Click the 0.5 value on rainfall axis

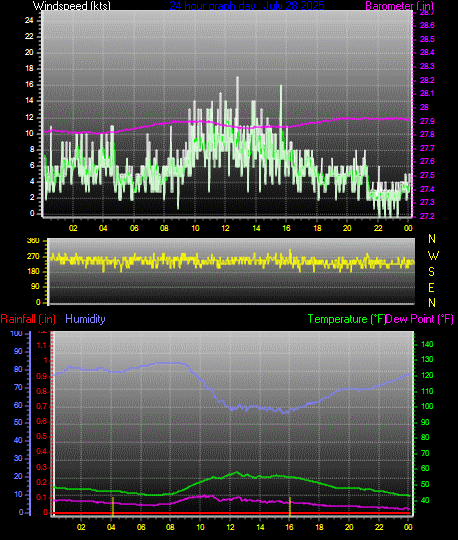(42, 437)
